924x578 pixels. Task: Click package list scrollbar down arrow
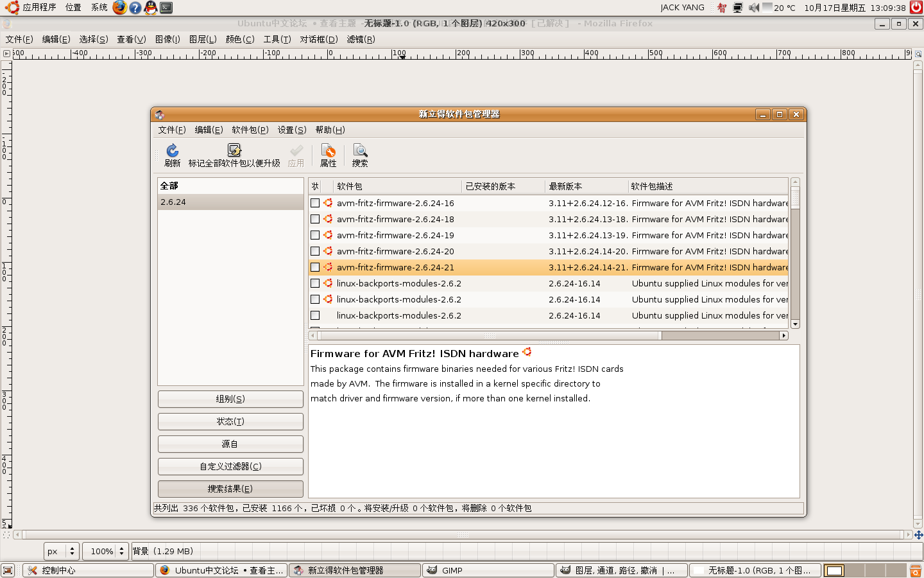[796, 324]
